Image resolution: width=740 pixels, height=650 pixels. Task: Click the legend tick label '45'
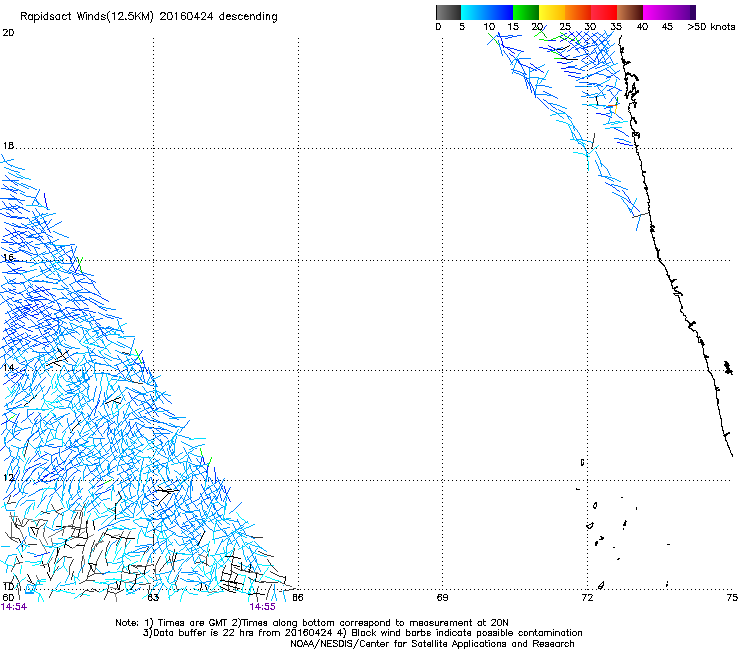(x=667, y=27)
